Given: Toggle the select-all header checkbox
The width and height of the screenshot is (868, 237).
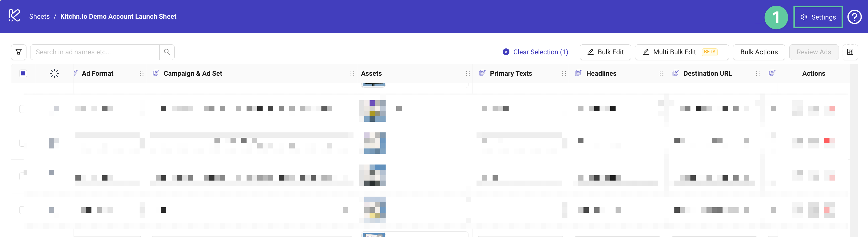Looking at the screenshot, I should click(23, 74).
